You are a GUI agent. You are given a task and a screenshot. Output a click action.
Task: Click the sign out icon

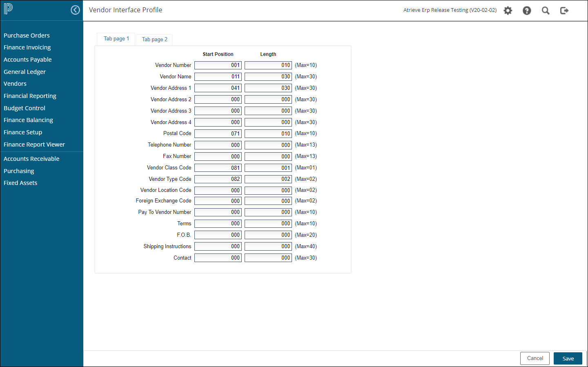click(x=564, y=11)
